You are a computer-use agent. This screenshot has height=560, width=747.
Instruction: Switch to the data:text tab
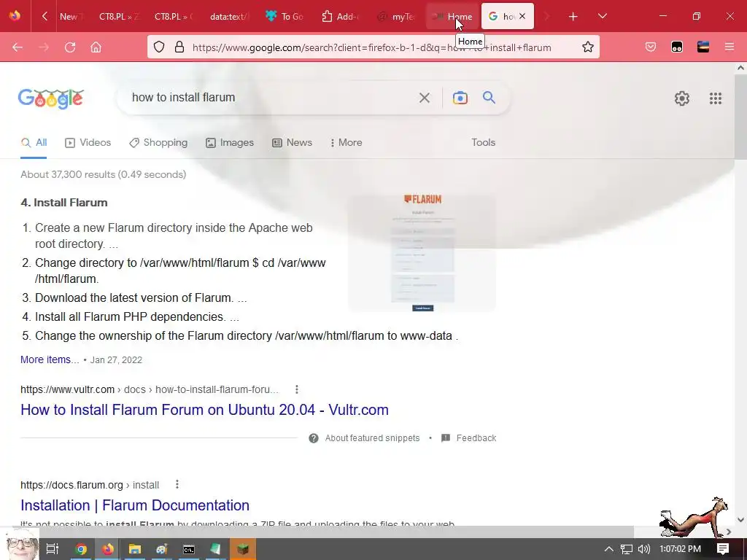pos(229,16)
